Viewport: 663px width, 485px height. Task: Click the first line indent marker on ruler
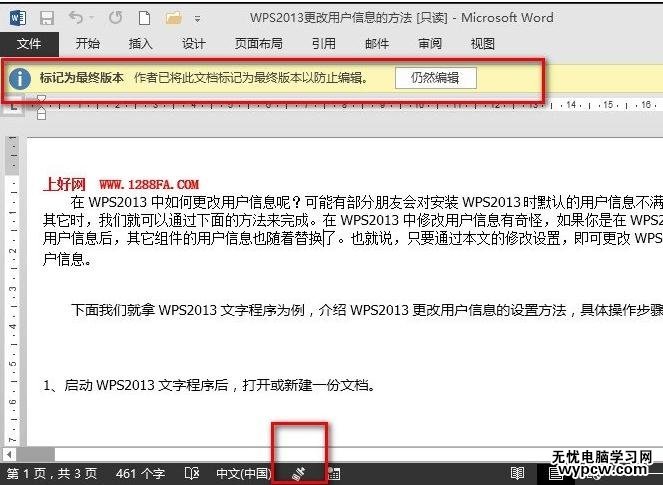coord(41,99)
